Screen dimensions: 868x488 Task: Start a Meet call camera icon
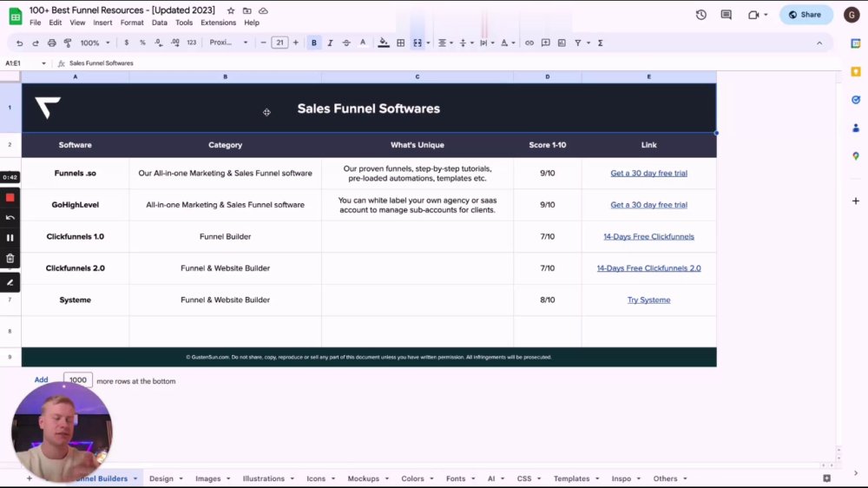[753, 15]
